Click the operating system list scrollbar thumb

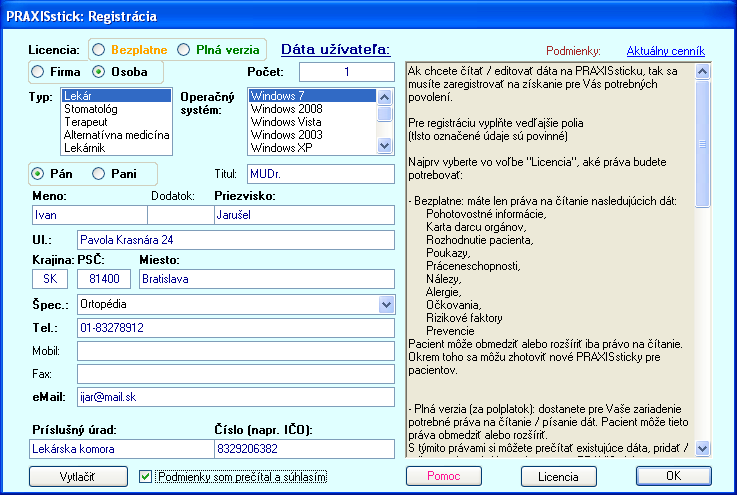click(384, 114)
